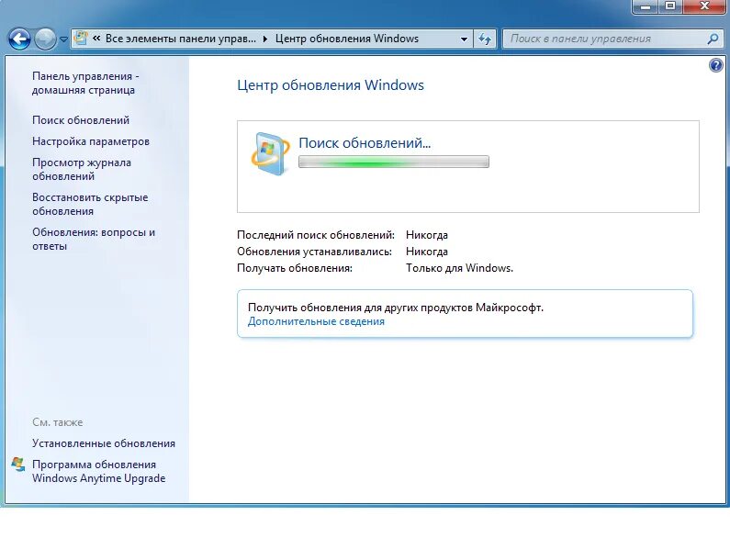
Task: Click the "Только для Windows." value
Action: tap(459, 268)
